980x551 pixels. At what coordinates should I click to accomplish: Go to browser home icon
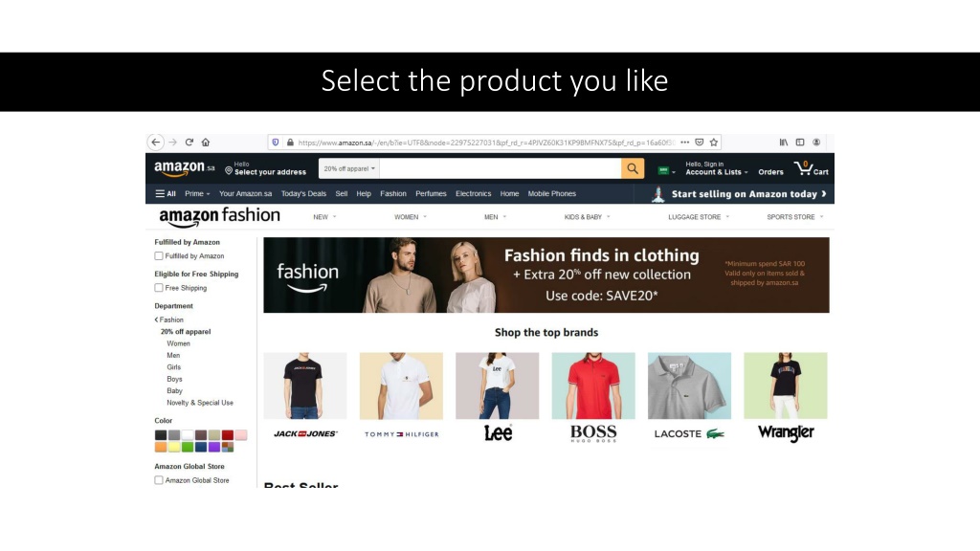(206, 143)
